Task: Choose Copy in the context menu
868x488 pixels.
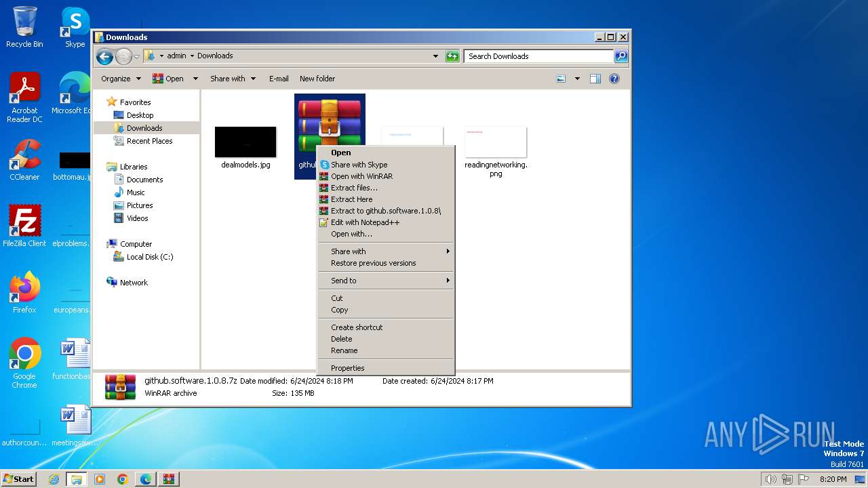Action: click(386, 310)
